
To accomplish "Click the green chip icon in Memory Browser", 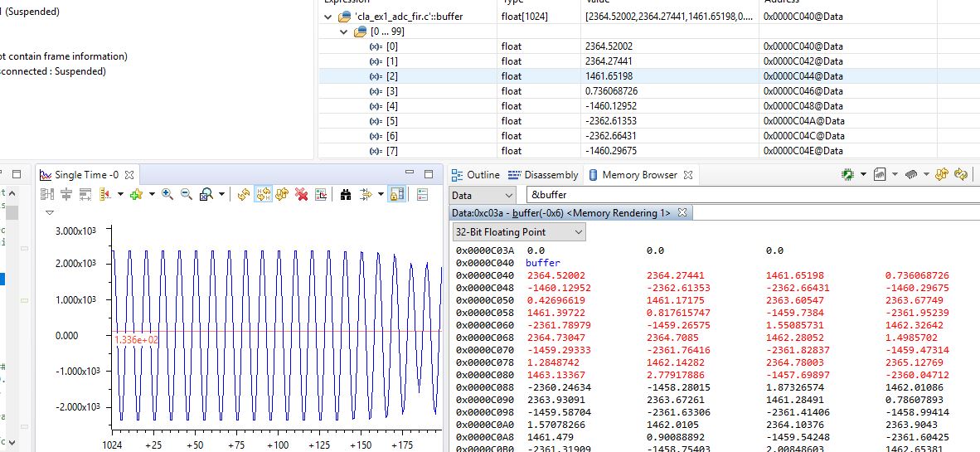I will coord(847,175).
